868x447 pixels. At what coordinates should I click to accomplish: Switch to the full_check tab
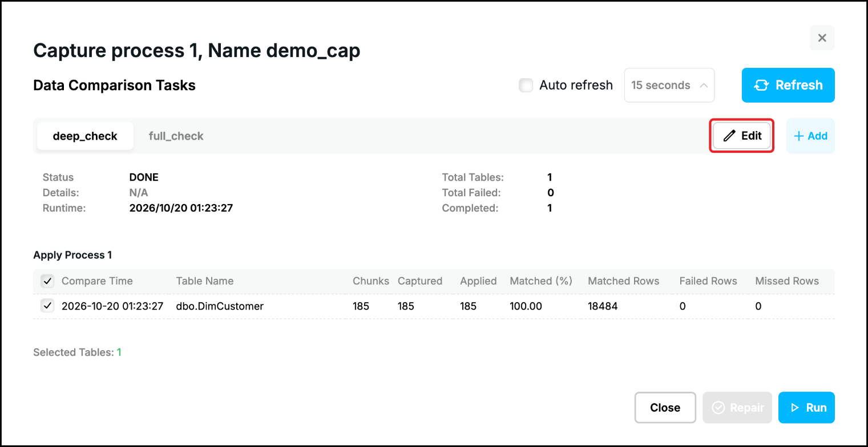click(176, 136)
